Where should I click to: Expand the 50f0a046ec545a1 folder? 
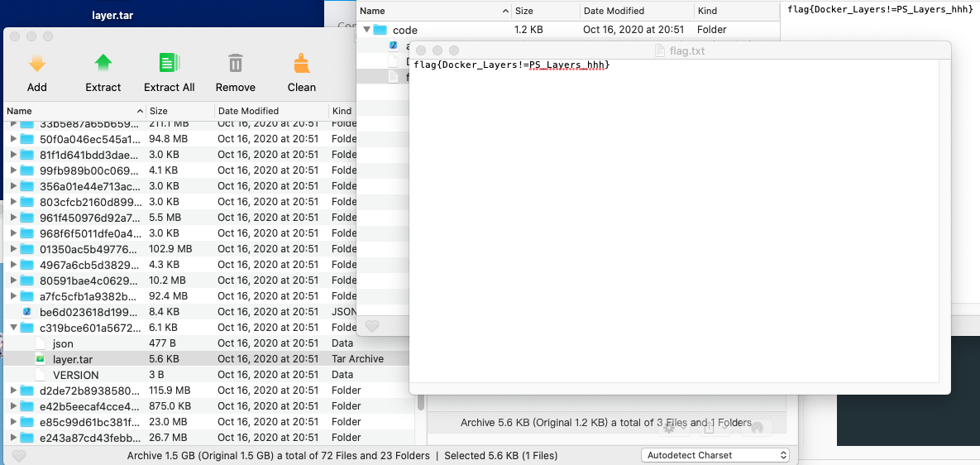(x=14, y=139)
